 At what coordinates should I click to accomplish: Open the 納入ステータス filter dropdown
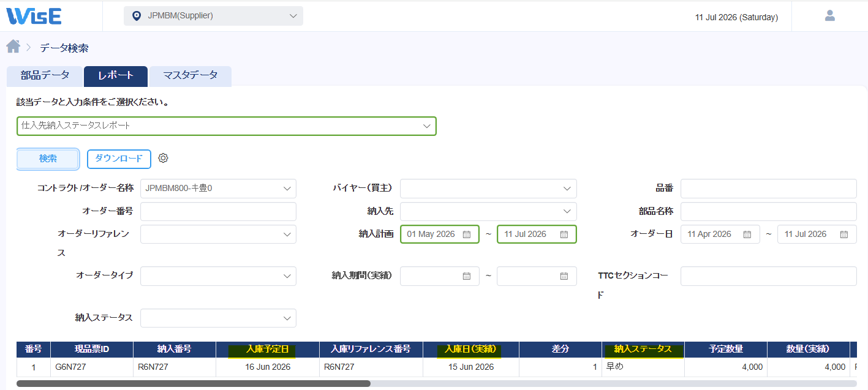218,318
